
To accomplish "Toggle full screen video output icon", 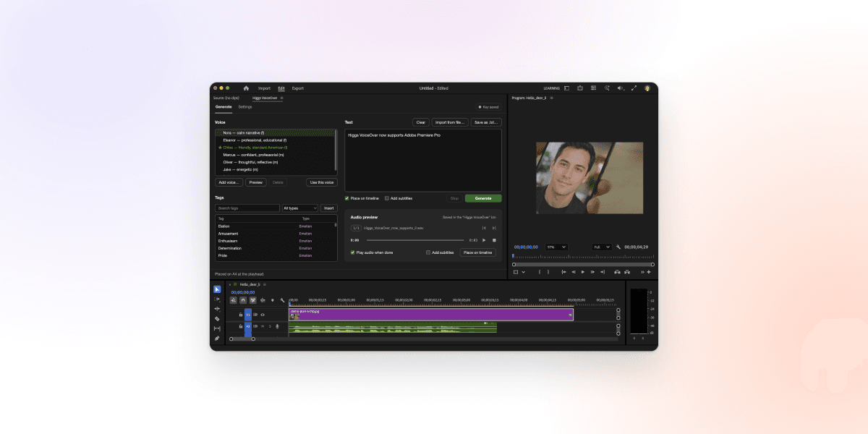I will [634, 88].
